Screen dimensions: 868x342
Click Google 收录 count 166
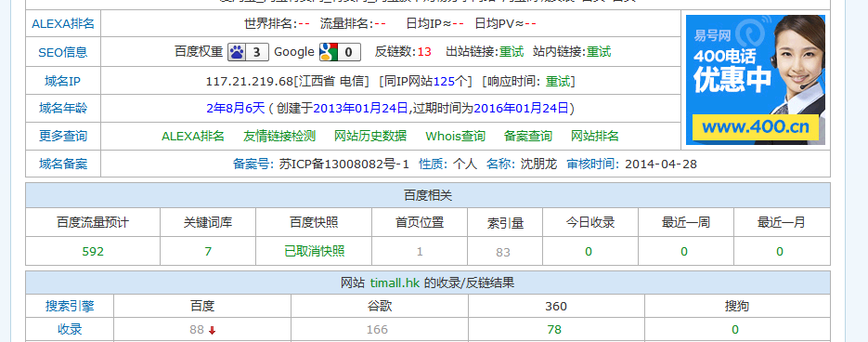click(x=377, y=330)
